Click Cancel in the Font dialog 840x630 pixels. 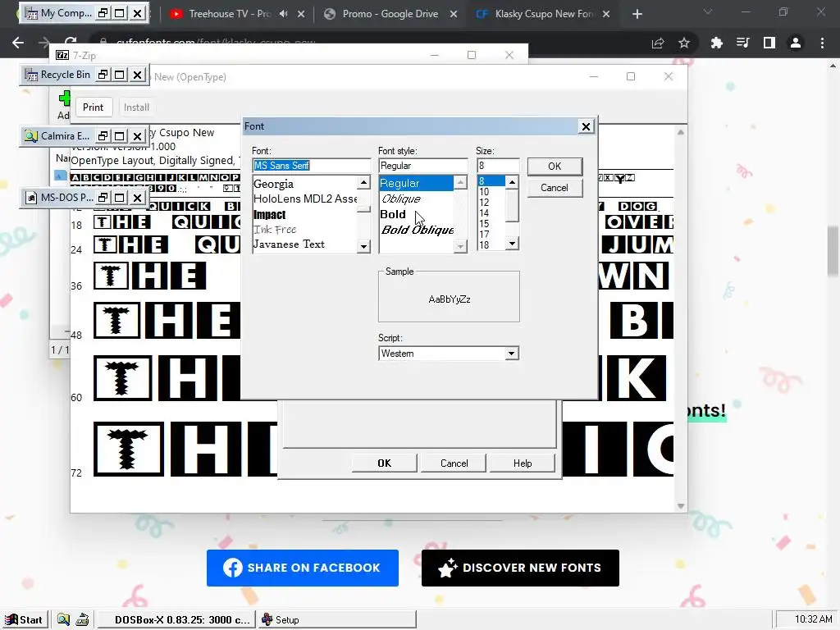click(555, 188)
